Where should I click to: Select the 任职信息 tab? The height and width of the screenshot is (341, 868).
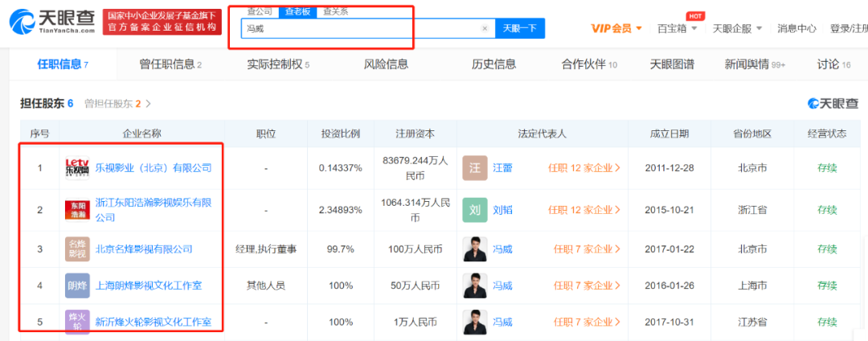(63, 64)
